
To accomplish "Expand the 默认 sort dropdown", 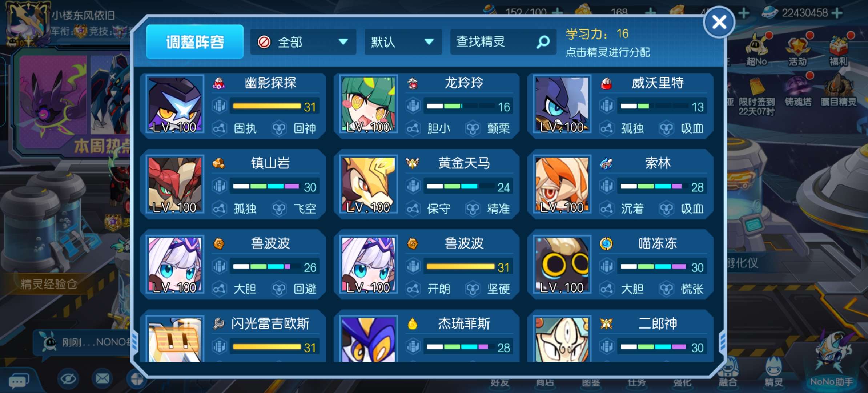I will pos(403,42).
